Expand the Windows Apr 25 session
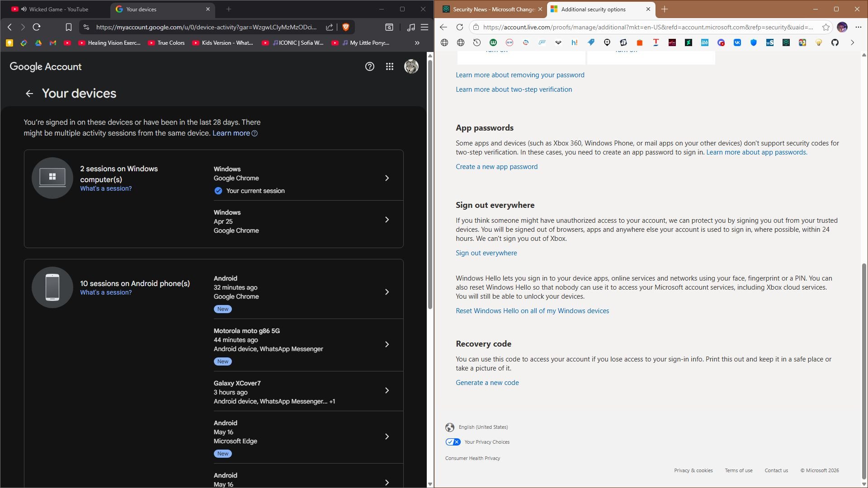The height and width of the screenshot is (488, 868). click(x=308, y=221)
